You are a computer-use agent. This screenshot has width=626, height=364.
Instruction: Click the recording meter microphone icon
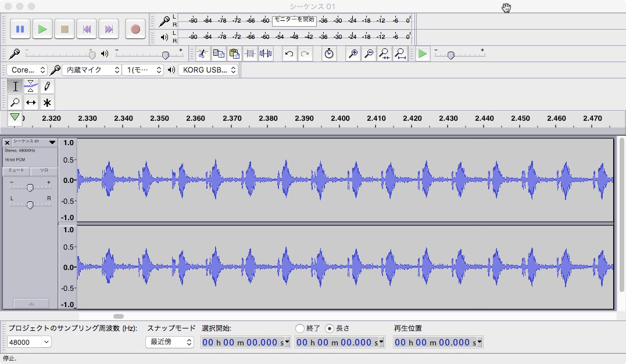tap(164, 21)
